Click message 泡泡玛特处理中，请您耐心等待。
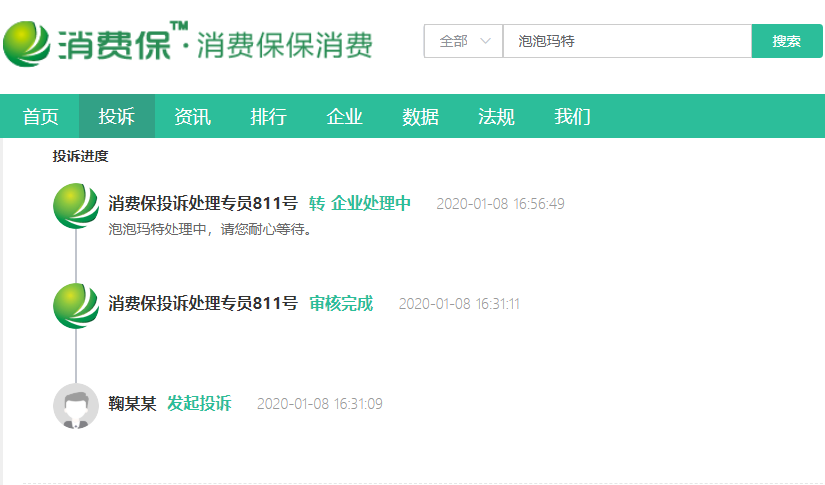The image size is (825, 485). [x=210, y=229]
